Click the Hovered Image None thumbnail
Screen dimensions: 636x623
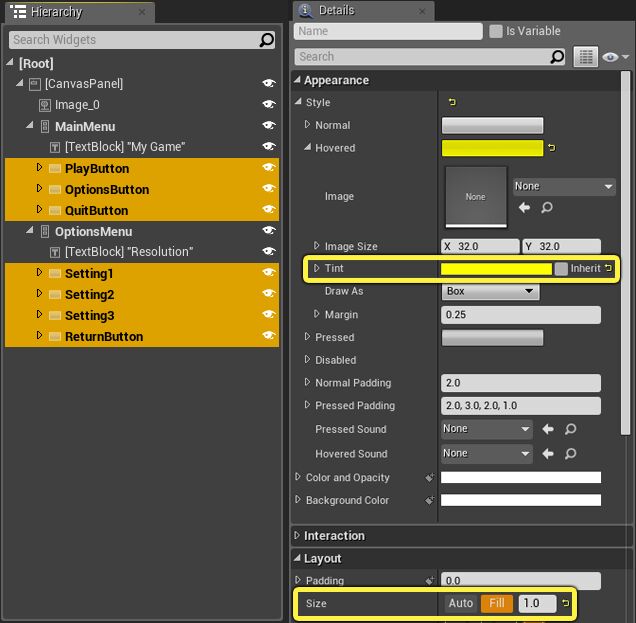click(x=476, y=197)
